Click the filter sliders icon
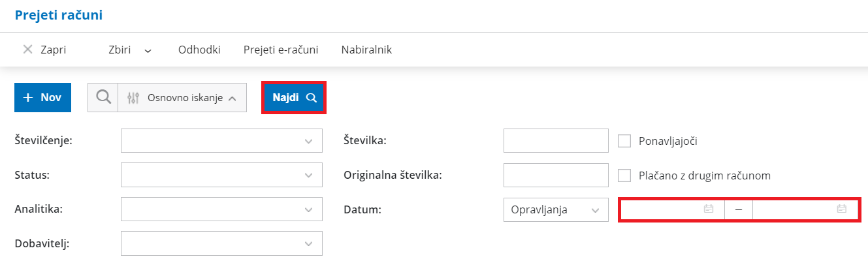 tap(133, 98)
